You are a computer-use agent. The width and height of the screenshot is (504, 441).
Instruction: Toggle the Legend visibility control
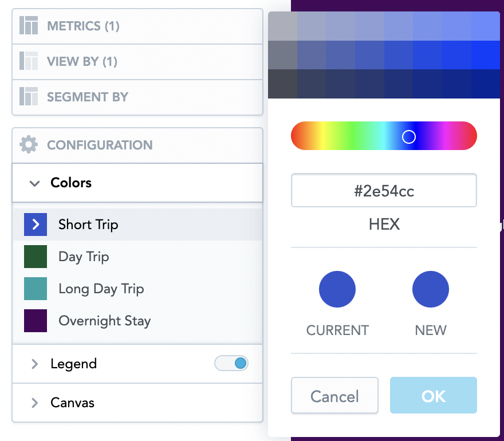(231, 363)
